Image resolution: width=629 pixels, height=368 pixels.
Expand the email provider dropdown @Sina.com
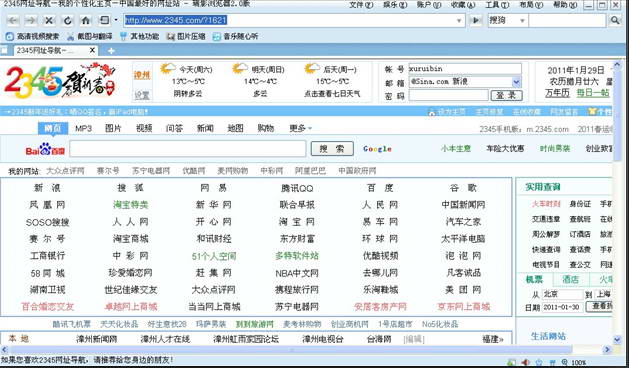pos(517,82)
